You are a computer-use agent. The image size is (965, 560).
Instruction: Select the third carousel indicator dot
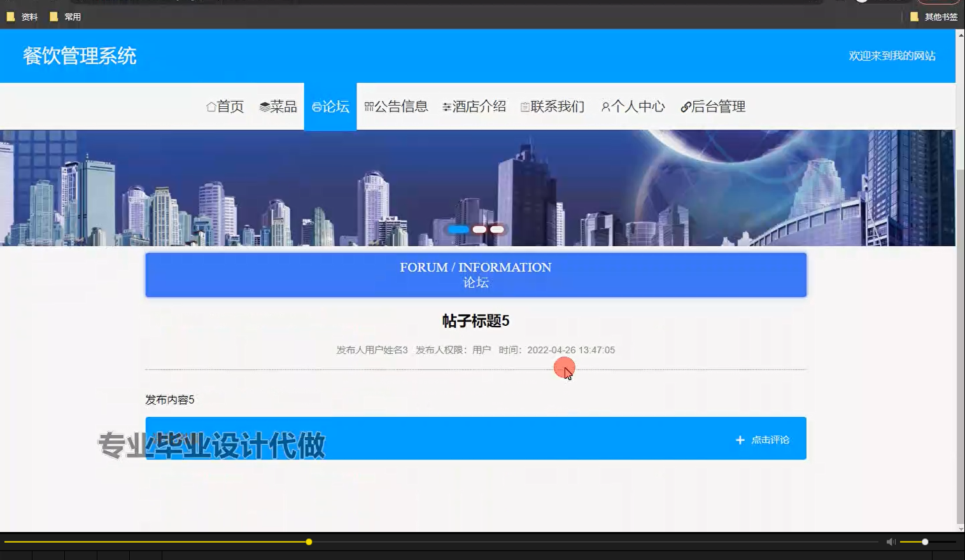pyautogui.click(x=496, y=229)
